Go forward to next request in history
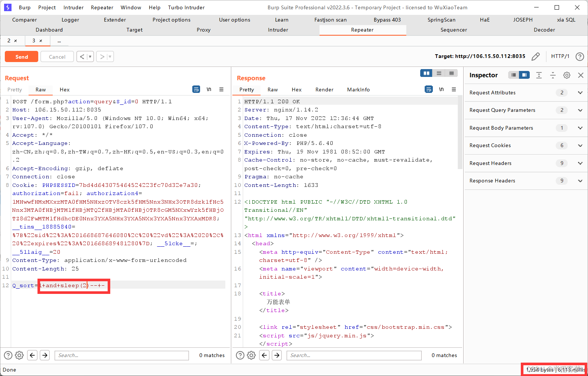 tap(102, 56)
